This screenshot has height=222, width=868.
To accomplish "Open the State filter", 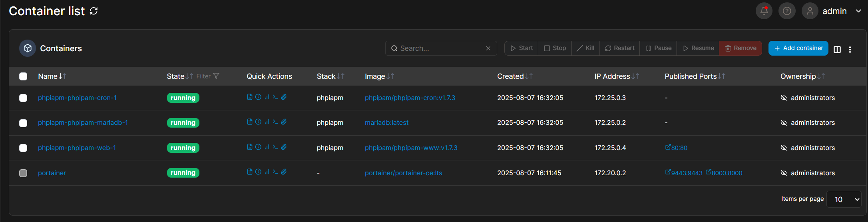I will (x=208, y=76).
